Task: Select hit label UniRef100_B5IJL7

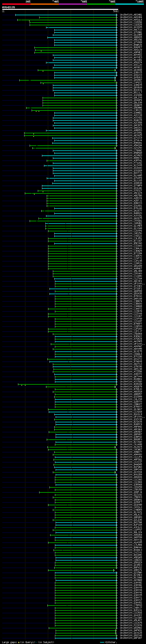Action: (131, 93)
